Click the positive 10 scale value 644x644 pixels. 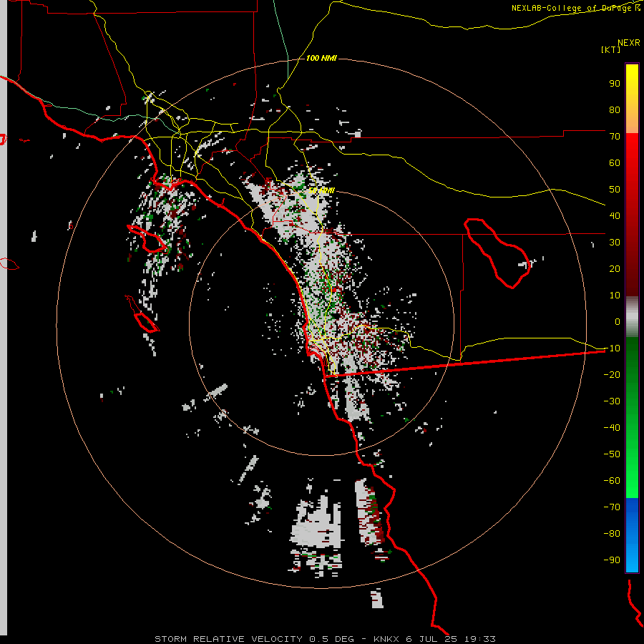pyautogui.click(x=615, y=296)
